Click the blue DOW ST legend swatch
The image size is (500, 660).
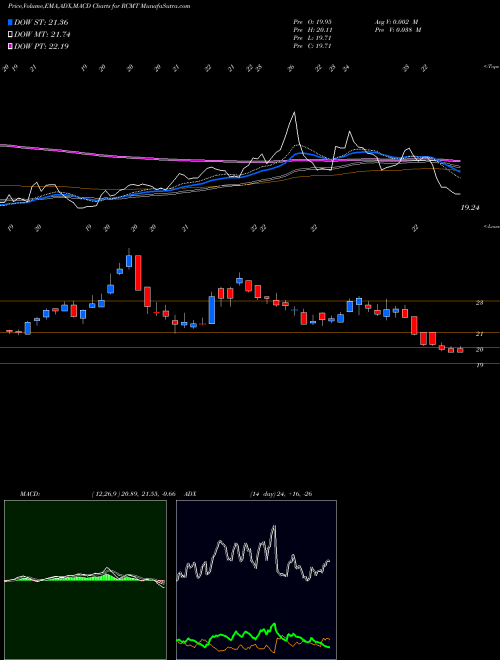(10, 22)
